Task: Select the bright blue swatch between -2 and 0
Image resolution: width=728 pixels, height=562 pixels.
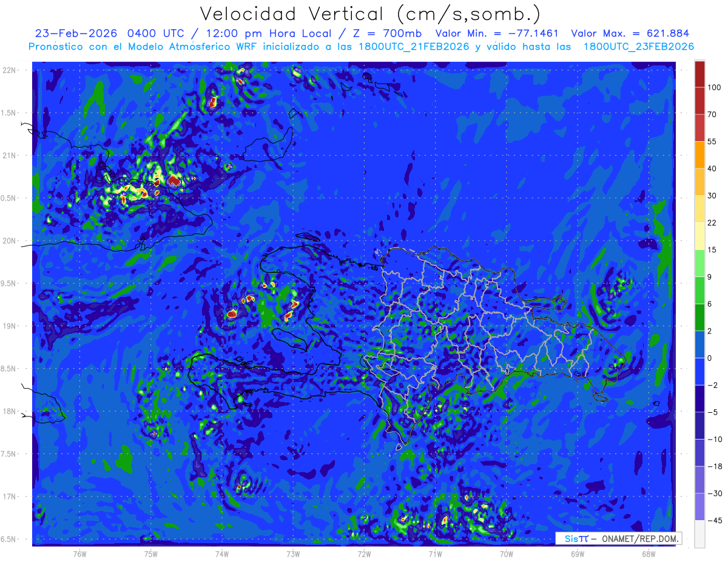Action: click(699, 371)
